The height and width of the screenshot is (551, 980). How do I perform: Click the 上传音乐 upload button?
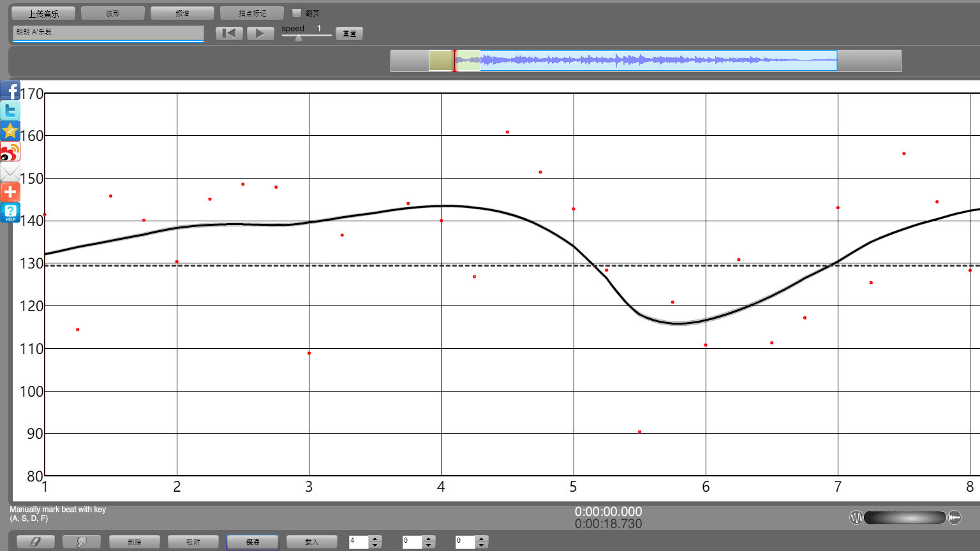click(43, 13)
